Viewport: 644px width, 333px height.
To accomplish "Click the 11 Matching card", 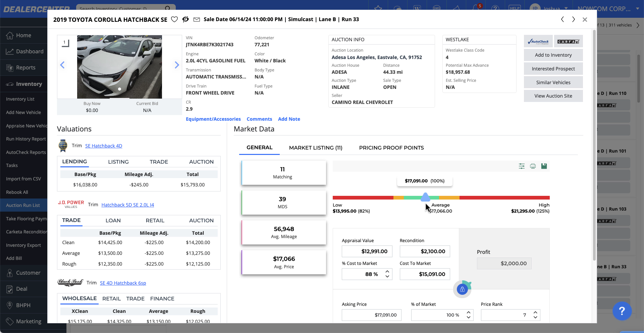I will (x=284, y=173).
